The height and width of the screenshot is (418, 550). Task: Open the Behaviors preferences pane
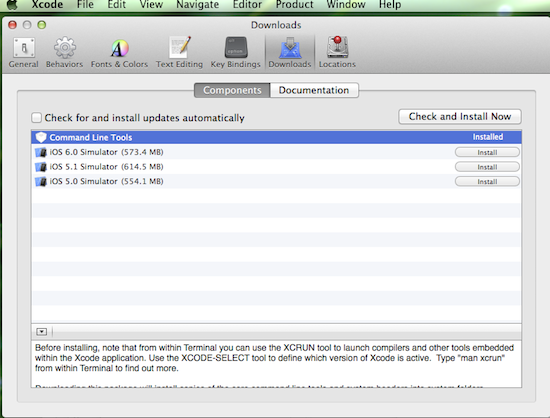(x=65, y=52)
